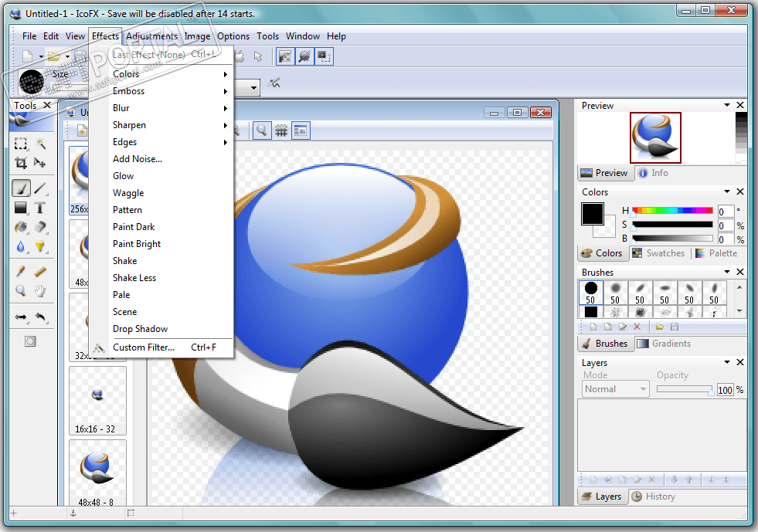Click the cursor arrow icon in toolbar

258,56
